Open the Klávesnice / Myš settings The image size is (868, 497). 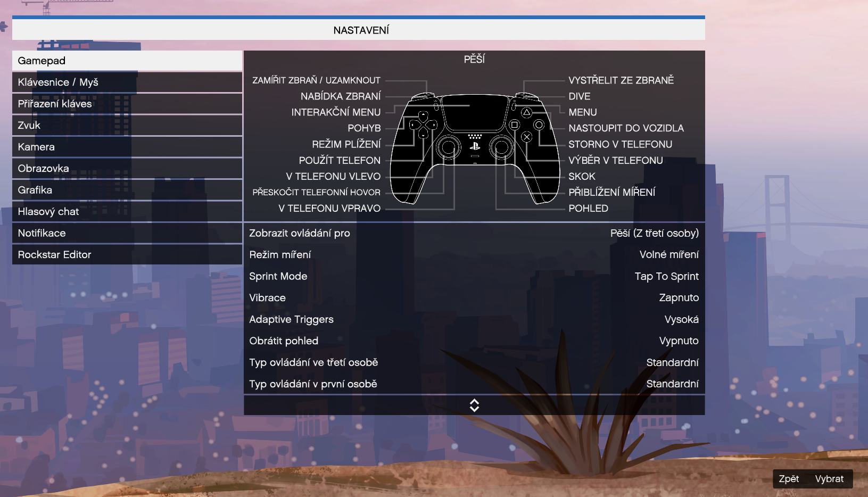[x=127, y=82]
